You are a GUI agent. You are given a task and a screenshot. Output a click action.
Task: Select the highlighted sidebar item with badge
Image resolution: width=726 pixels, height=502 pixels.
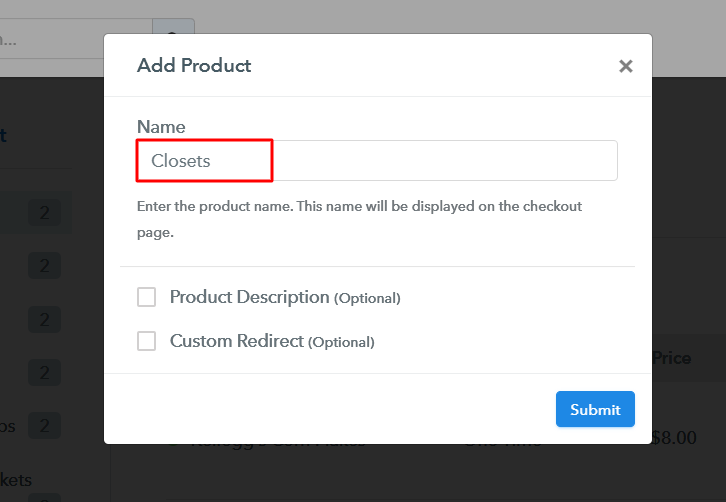point(35,213)
